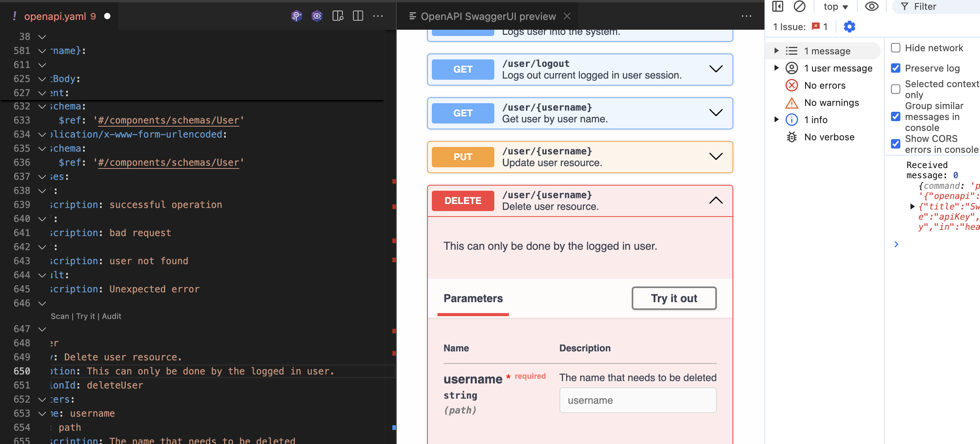980x444 pixels.
Task: Collapse code fold arrow at line 637
Action: pos(42,177)
